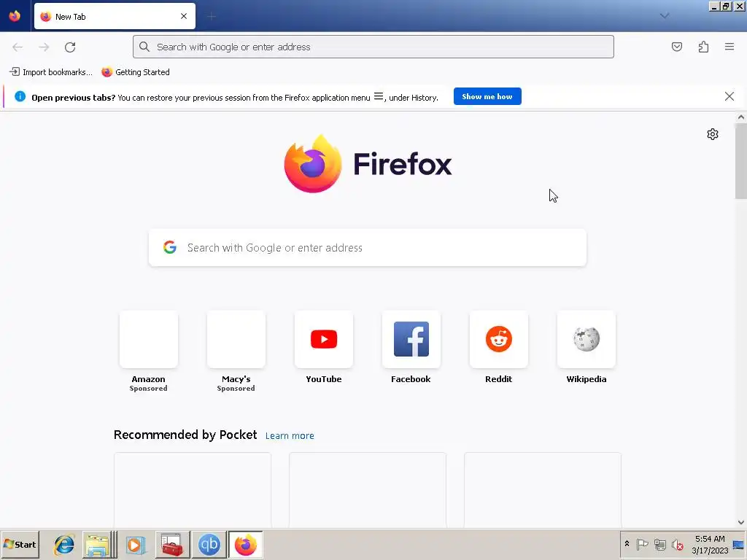Click the Firefox View icon at the top left

[15, 16]
